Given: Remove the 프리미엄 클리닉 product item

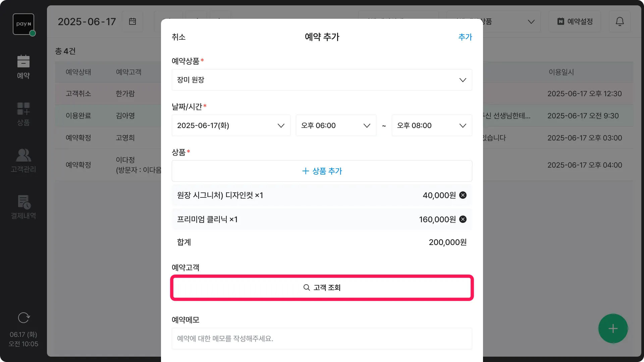Looking at the screenshot, I should click(x=463, y=219).
